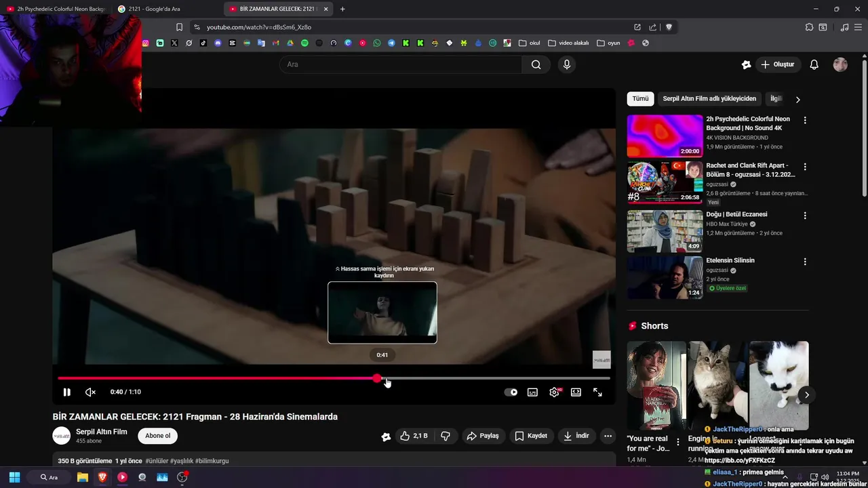Bookmark this page with the bookmark icon
Screen dimensions: 868x488
click(179, 27)
